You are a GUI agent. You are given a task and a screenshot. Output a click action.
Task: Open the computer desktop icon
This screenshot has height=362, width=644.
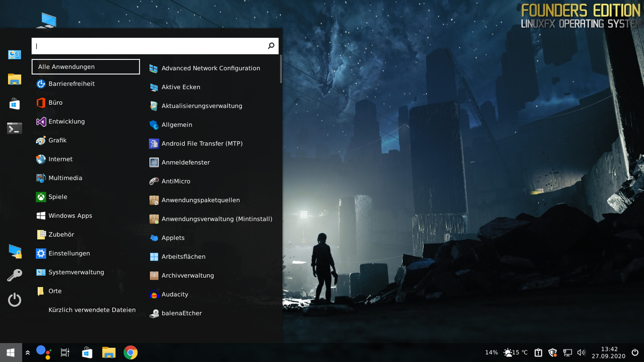pos(47,20)
